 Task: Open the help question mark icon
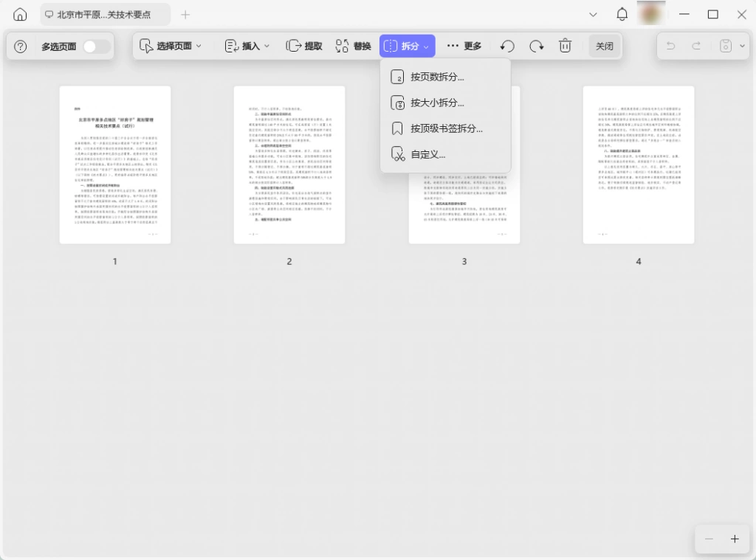20,46
